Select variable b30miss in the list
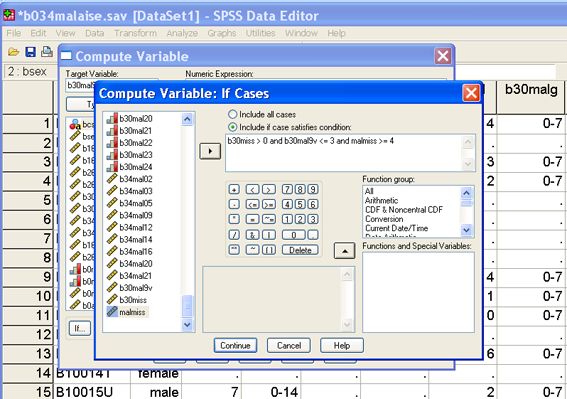 click(x=127, y=300)
